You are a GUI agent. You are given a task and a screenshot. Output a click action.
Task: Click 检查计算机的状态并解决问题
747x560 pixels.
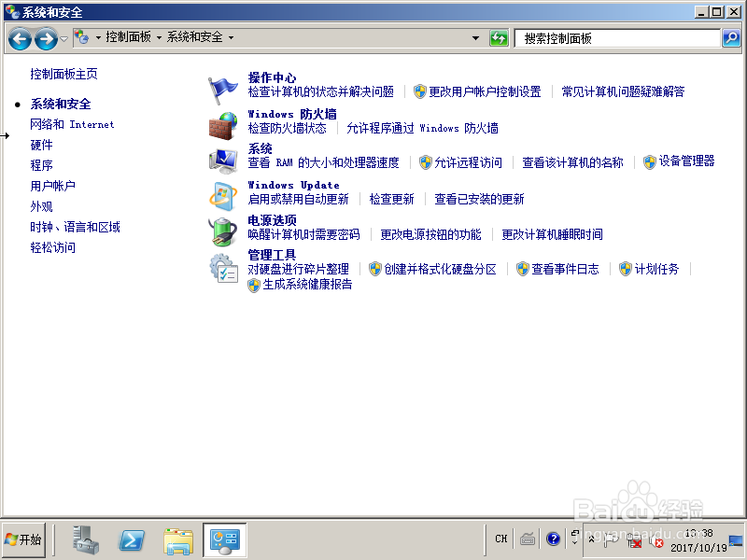tap(321, 91)
